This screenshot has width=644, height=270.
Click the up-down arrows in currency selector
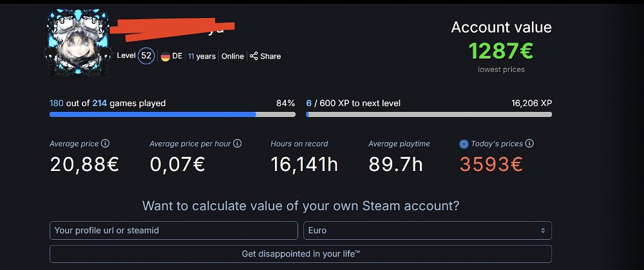tap(543, 231)
